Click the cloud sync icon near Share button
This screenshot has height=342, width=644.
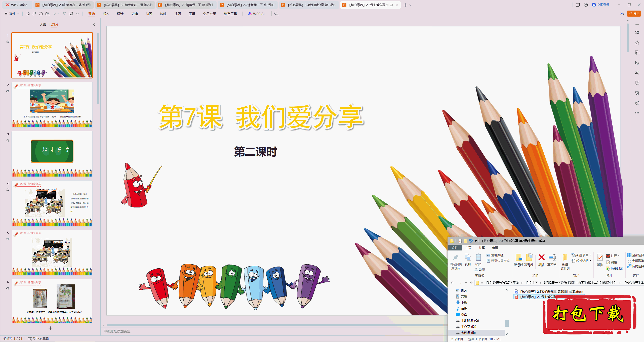tap(622, 14)
